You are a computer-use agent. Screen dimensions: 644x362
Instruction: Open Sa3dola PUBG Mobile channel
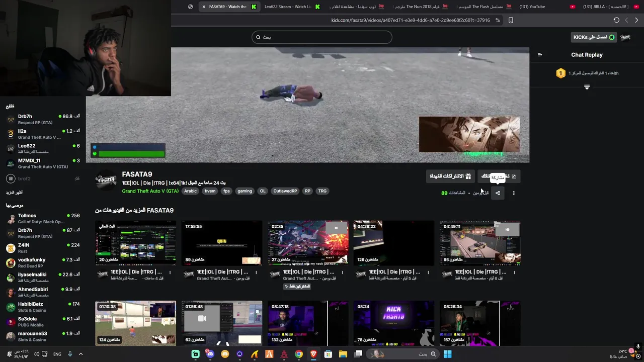[43, 322]
